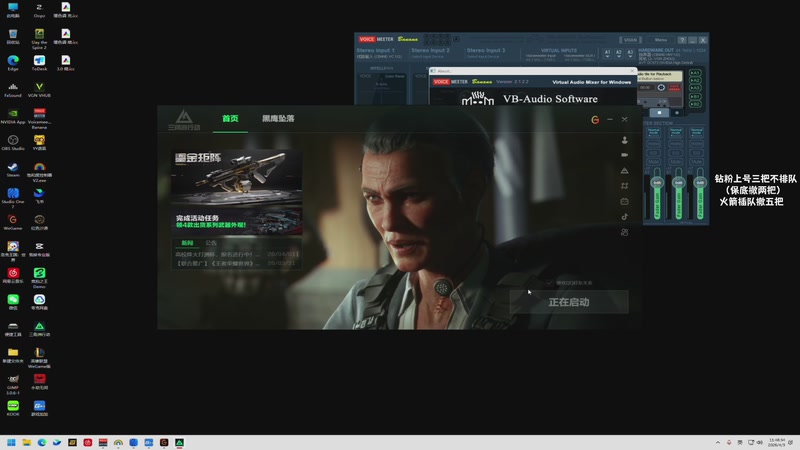Mute the rightmost visible Voicemeeter master strip
Screen dimensions: 800x450
point(697,162)
